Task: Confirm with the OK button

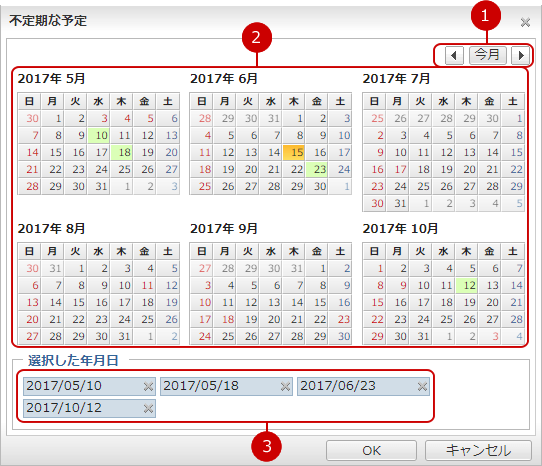Action: [372, 450]
